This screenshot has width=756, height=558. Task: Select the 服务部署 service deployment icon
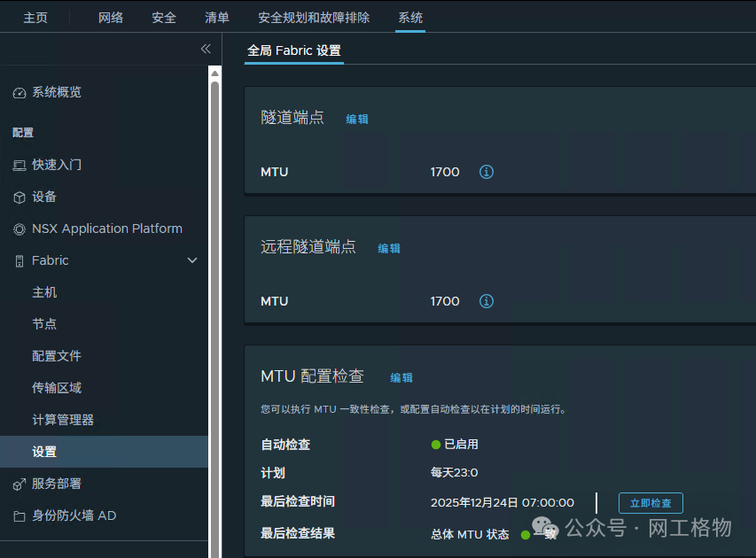[19, 484]
